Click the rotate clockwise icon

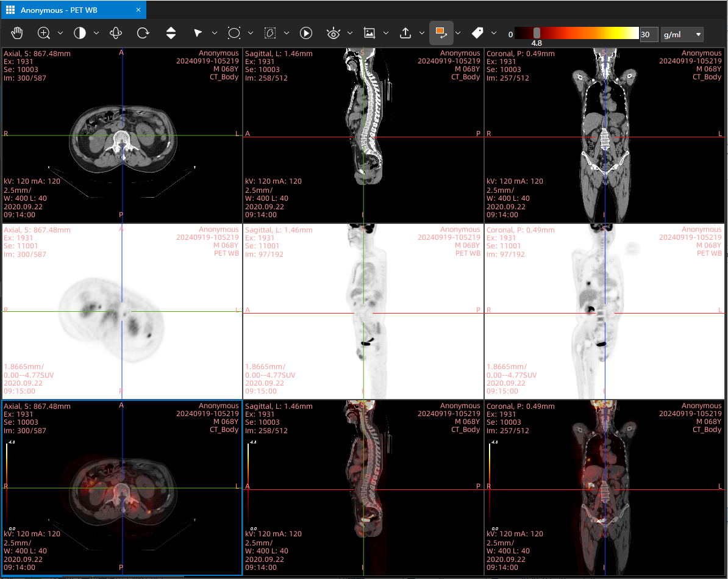(143, 33)
